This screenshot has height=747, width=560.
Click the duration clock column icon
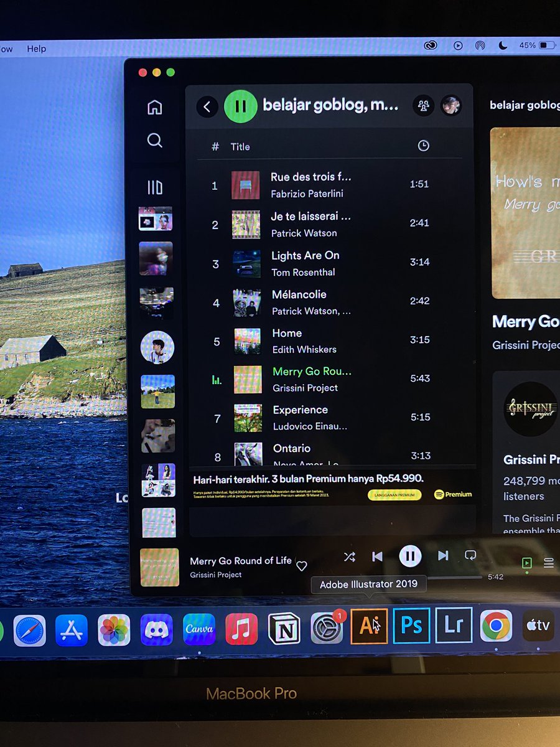click(x=423, y=146)
